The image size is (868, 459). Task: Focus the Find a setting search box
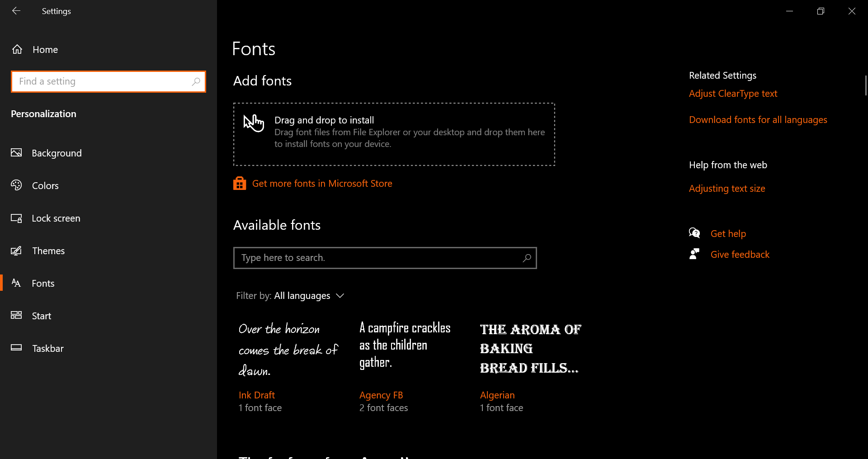(104, 81)
